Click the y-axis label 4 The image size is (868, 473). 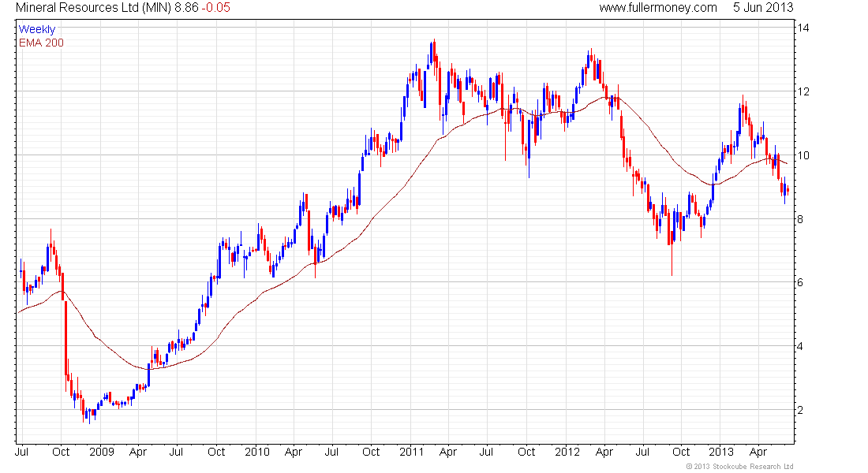click(800, 347)
